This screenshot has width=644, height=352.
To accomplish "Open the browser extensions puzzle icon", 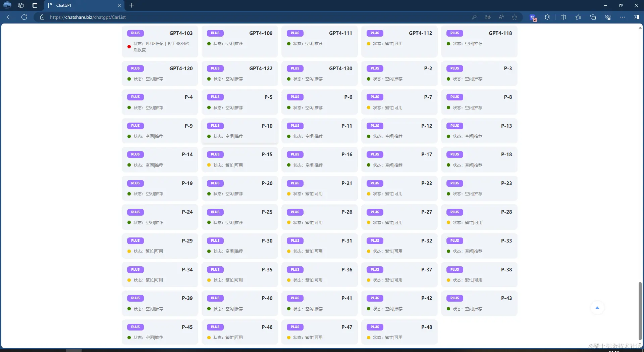I will pos(547,17).
